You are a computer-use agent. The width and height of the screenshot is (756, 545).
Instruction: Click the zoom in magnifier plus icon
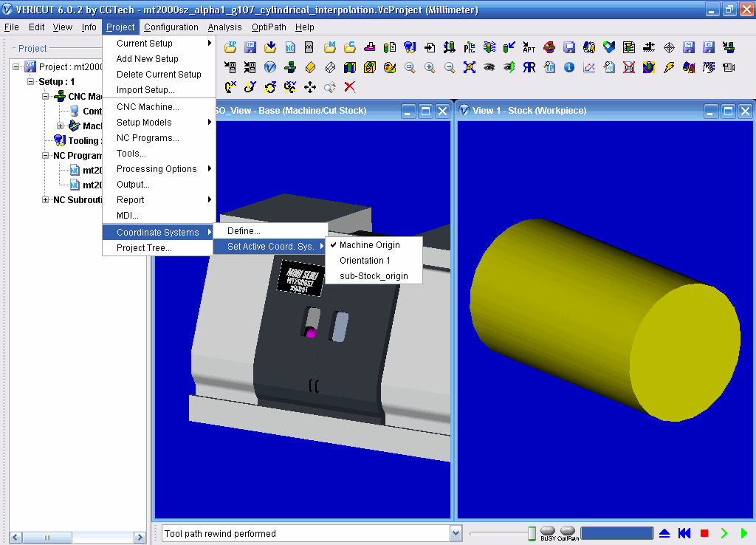[x=430, y=67]
